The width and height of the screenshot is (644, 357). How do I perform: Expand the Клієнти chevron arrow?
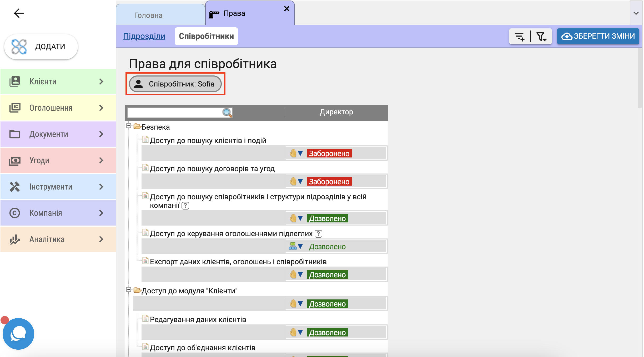101,81
